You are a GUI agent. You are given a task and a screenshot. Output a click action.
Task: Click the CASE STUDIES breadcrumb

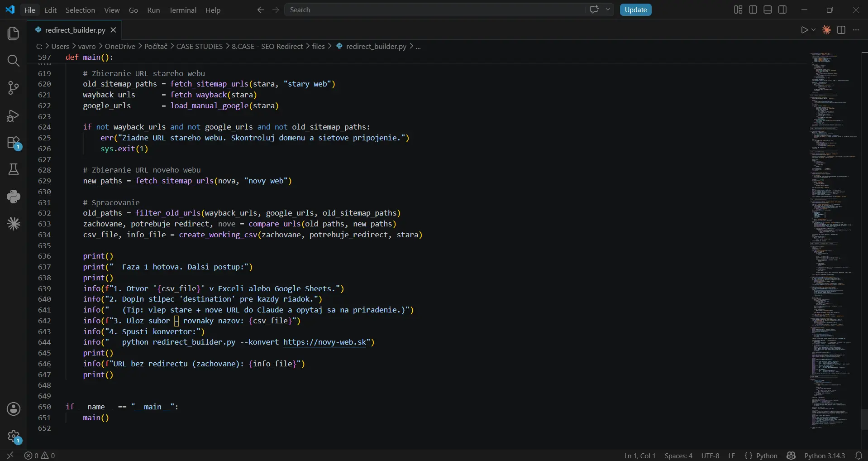(x=200, y=46)
